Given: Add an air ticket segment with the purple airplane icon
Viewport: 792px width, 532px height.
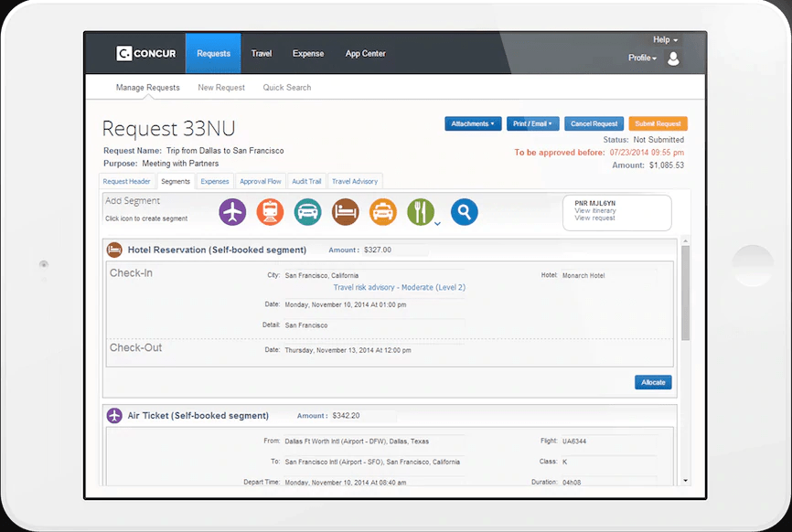Looking at the screenshot, I should coord(232,211).
